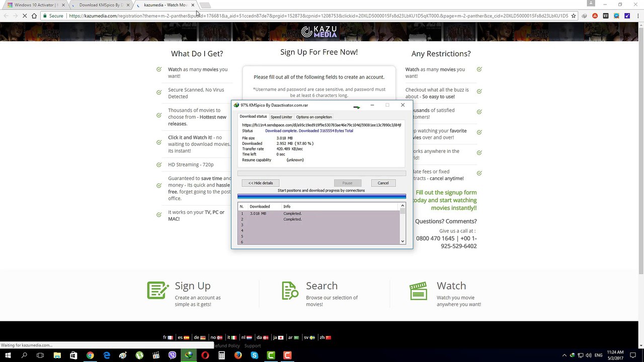The width and height of the screenshot is (644, 362).
Task: Close the kazumedia browser tab
Action: (193, 5)
